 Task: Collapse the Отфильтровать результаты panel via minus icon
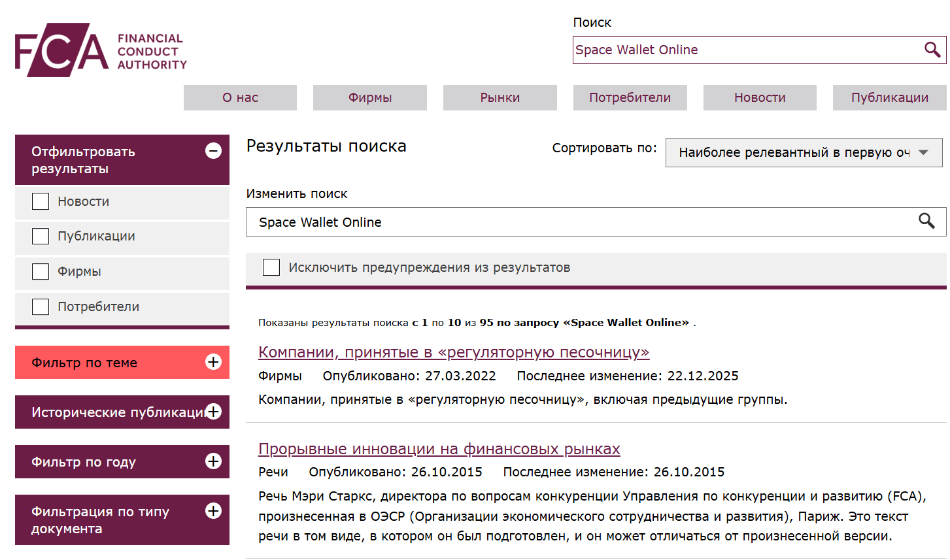(213, 150)
